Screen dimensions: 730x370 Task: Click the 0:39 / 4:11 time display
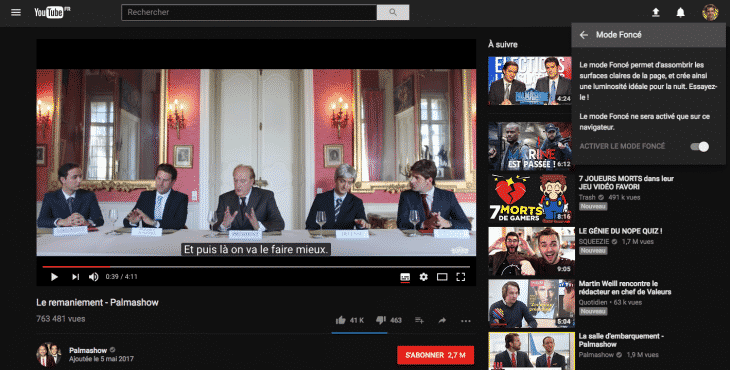[121, 276]
